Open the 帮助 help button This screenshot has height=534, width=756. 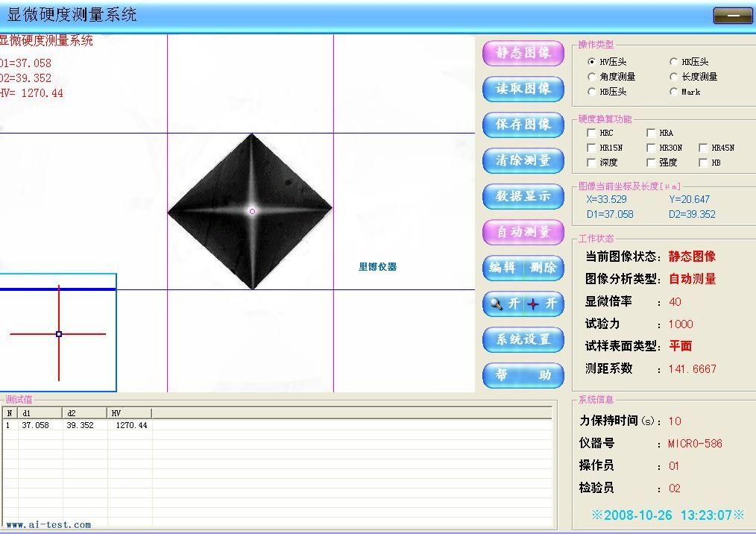[523, 375]
